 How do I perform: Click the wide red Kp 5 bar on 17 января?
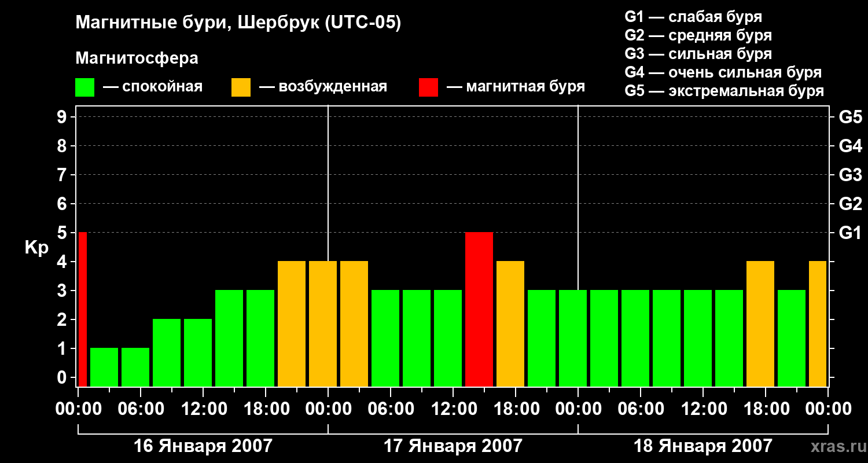click(479, 309)
